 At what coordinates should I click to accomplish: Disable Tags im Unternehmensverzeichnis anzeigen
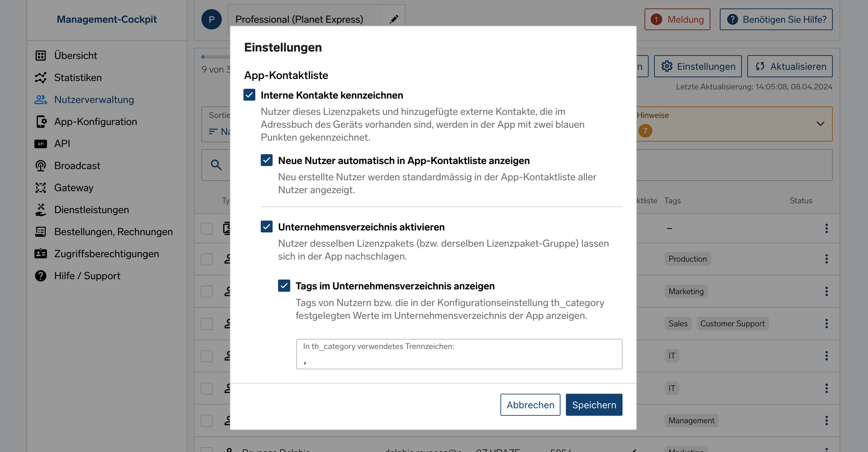284,286
